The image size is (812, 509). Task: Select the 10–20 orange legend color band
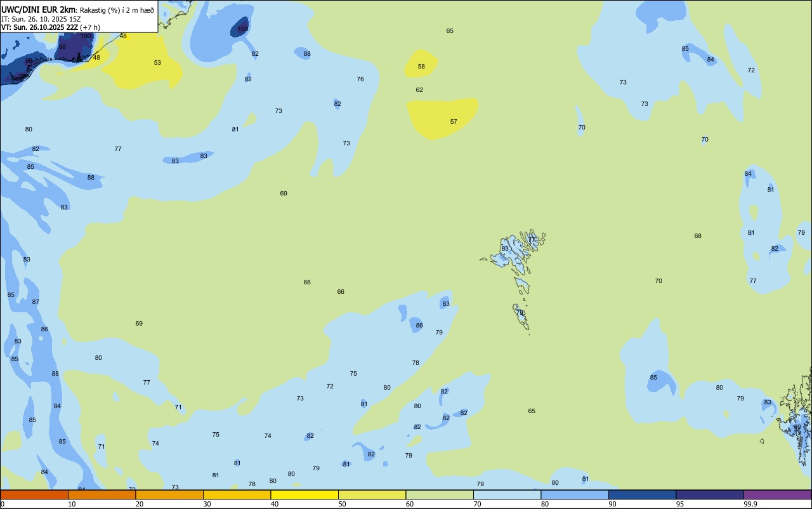tap(101, 494)
